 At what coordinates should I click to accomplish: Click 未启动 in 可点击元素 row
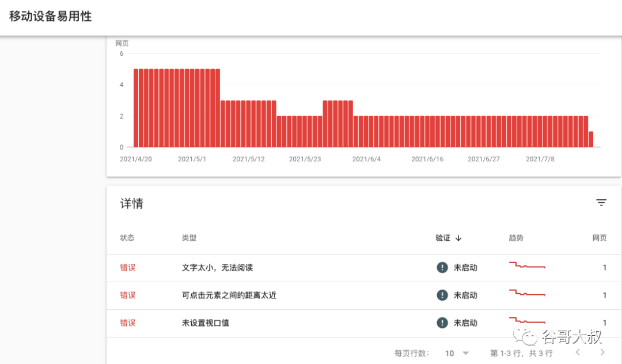click(465, 295)
